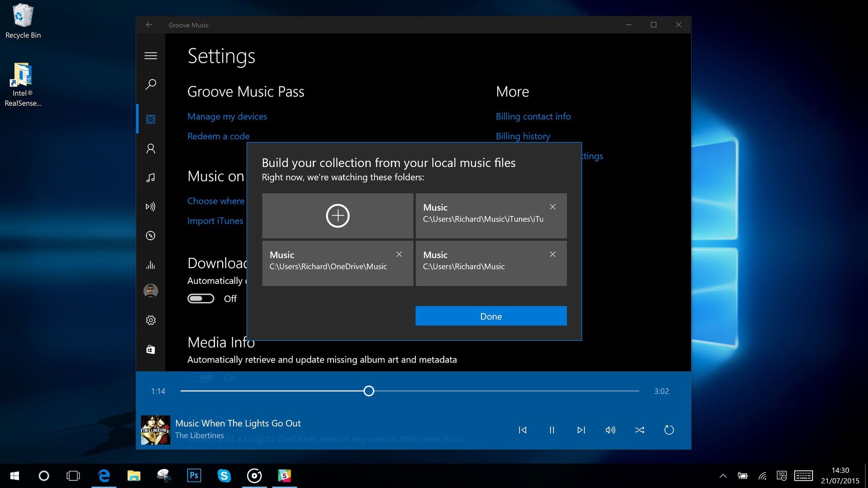868x488 pixels.
Task: Remove the OneDrive Music folder
Action: (399, 255)
